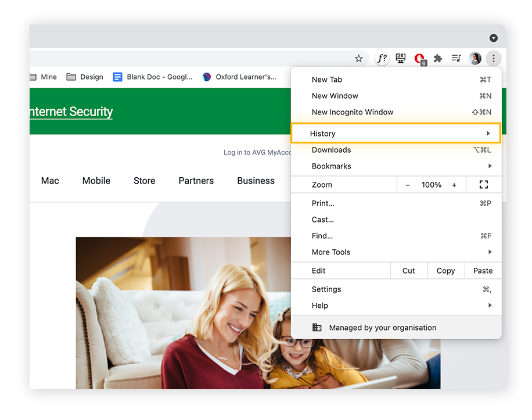The image size is (532, 420).
Task: Expand the History submenu arrow
Action: [x=488, y=134]
